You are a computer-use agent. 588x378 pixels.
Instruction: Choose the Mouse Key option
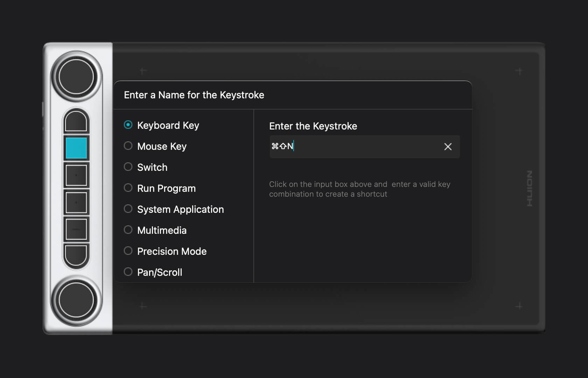[x=128, y=146]
